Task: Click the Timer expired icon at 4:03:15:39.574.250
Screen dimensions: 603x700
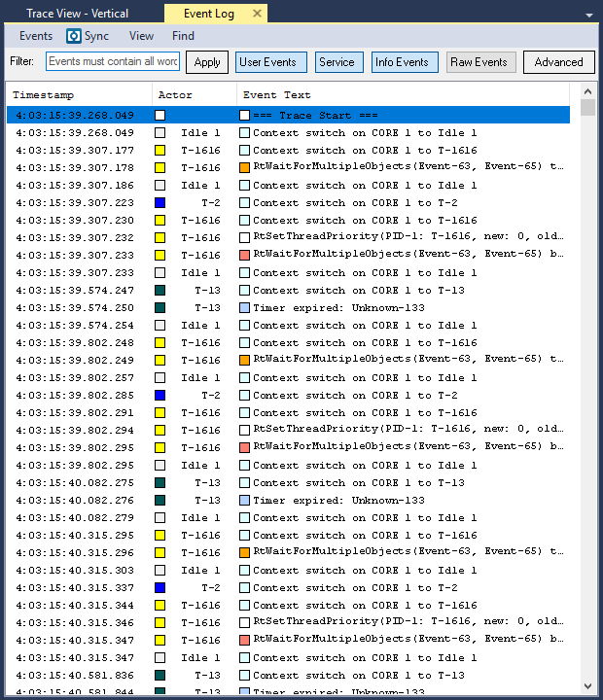Action: point(245,308)
